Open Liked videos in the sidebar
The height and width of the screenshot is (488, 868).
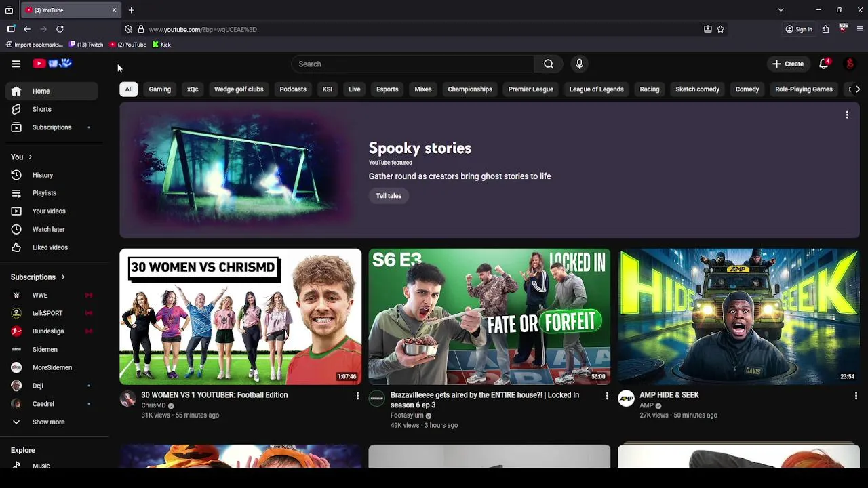pos(52,247)
